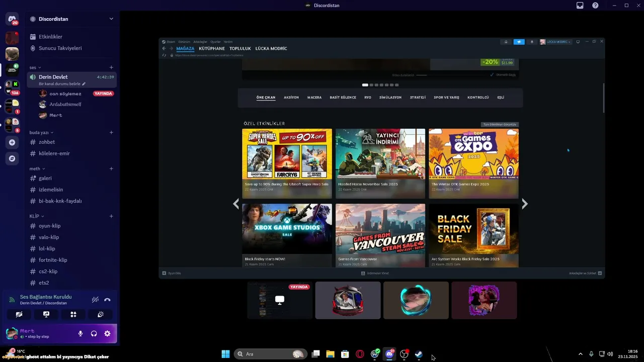
Task: Switch to TOPLULUK tab in Steam
Action: coord(240,48)
